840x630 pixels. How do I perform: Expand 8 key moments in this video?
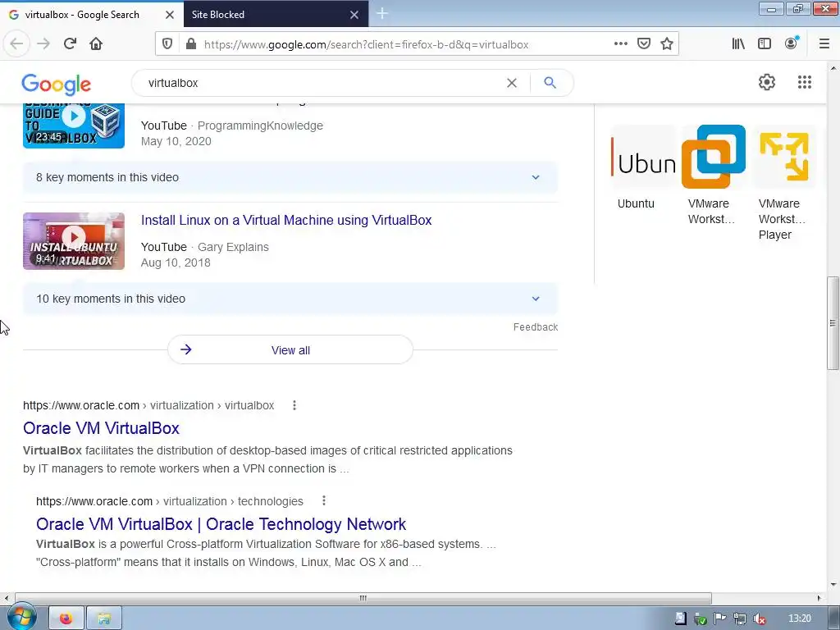pos(290,177)
